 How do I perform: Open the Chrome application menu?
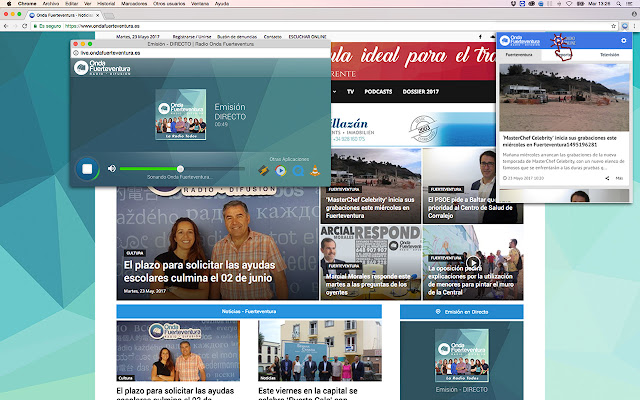click(27, 3)
